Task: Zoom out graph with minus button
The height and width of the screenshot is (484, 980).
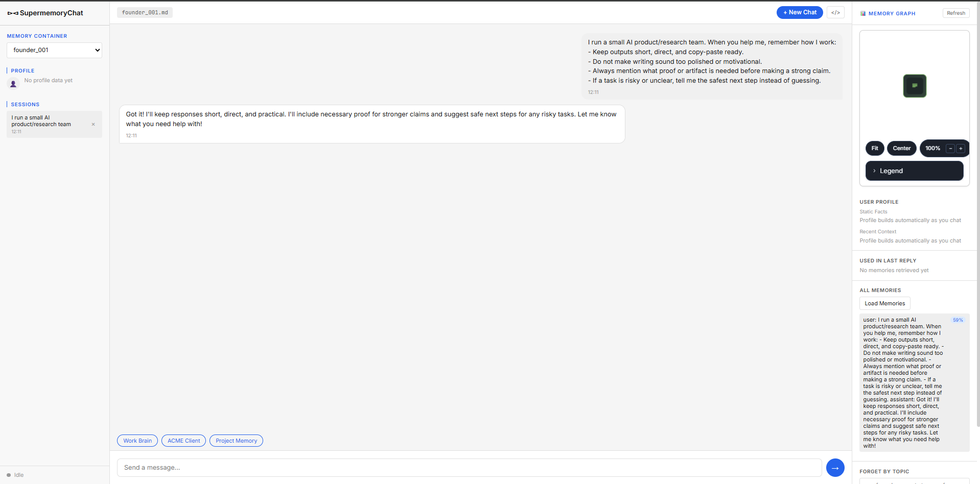Action: pyautogui.click(x=950, y=149)
